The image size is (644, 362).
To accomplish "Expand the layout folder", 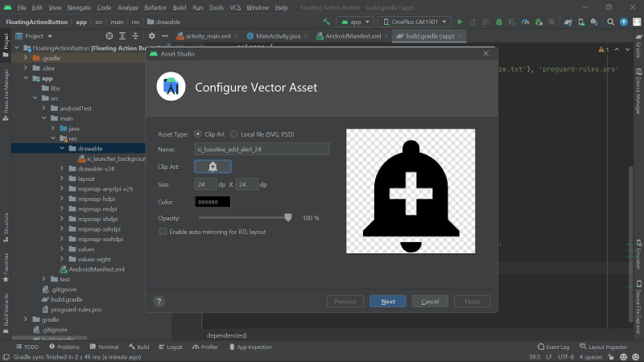I will point(62,179).
